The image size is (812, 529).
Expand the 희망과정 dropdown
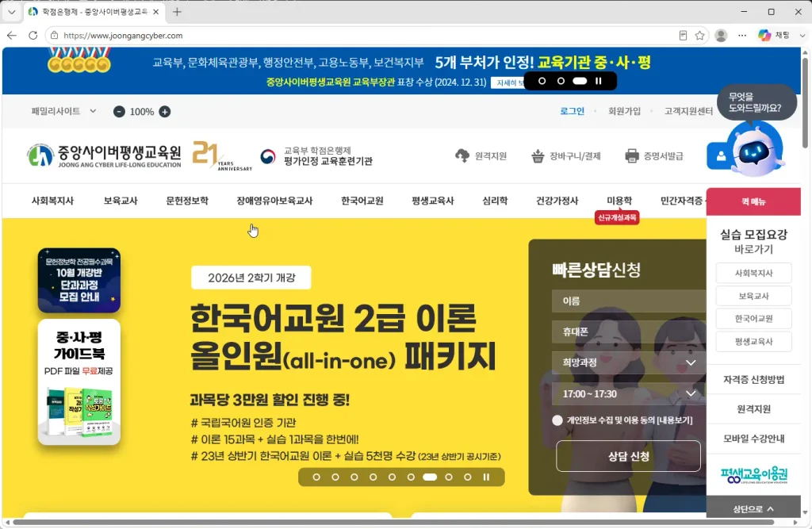click(x=629, y=362)
